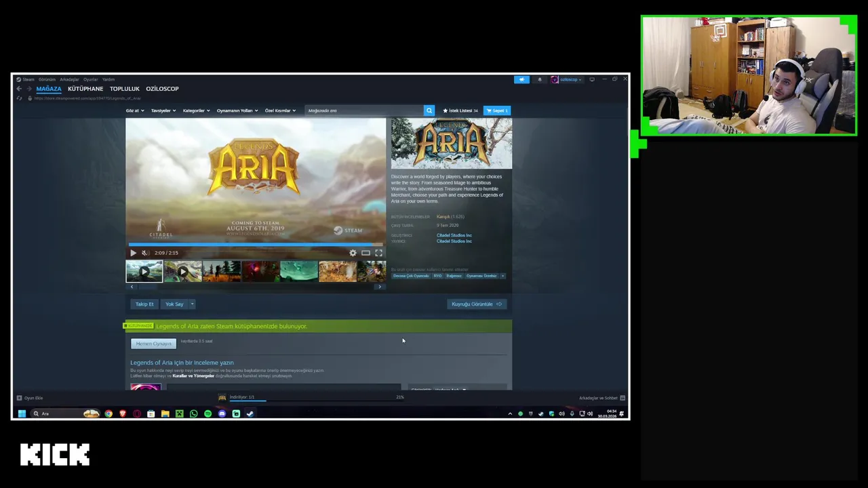Open the Karışık reviews summary link
Viewport: 868px width, 488px height.
click(x=450, y=217)
